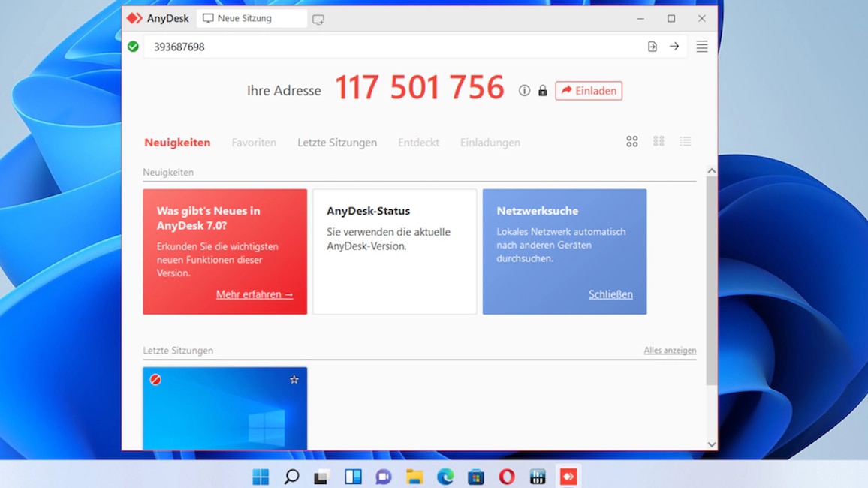Minimize the AnyDesk window
The image size is (868, 488).
640,18
